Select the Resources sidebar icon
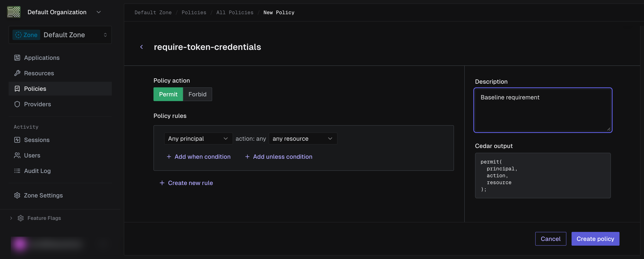This screenshot has width=644, height=259. click(x=17, y=73)
